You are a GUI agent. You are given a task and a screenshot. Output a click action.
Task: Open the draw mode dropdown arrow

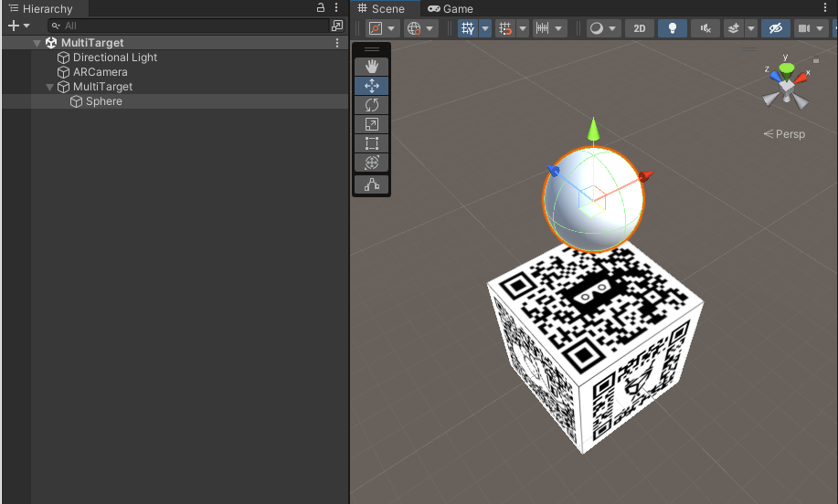tap(612, 28)
